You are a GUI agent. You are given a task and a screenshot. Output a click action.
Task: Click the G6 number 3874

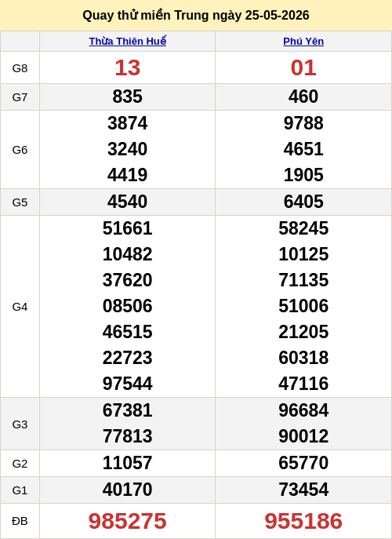tap(128, 123)
